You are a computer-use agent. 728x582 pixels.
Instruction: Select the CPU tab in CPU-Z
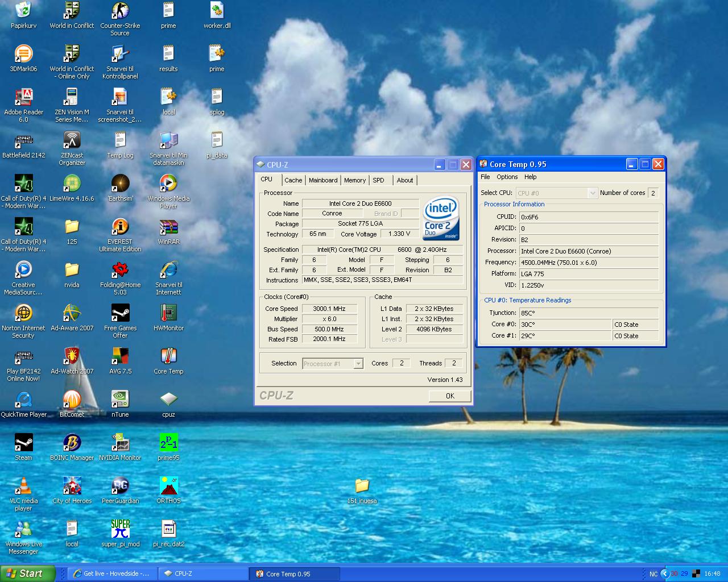(x=267, y=179)
